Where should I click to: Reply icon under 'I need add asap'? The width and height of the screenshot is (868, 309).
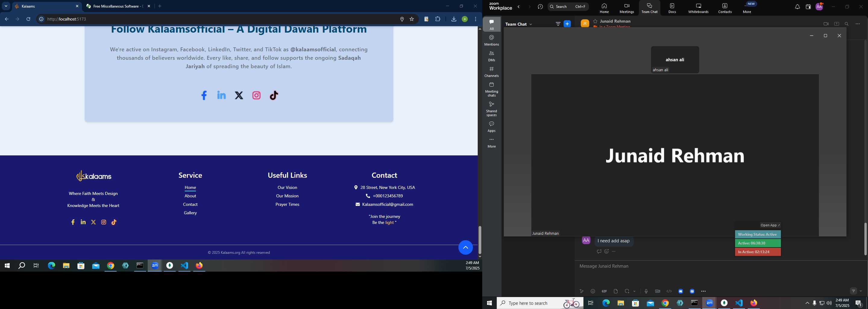pos(599,252)
